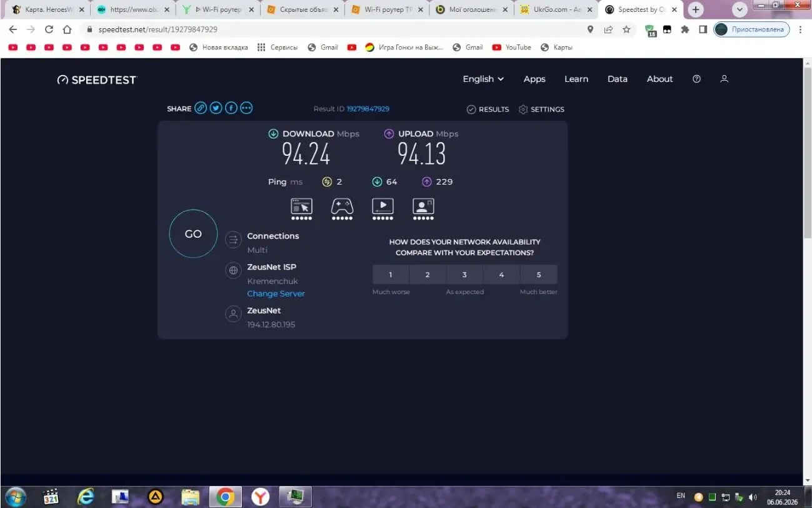Share result via copy link icon
The height and width of the screenshot is (508, 812).
[201, 108]
